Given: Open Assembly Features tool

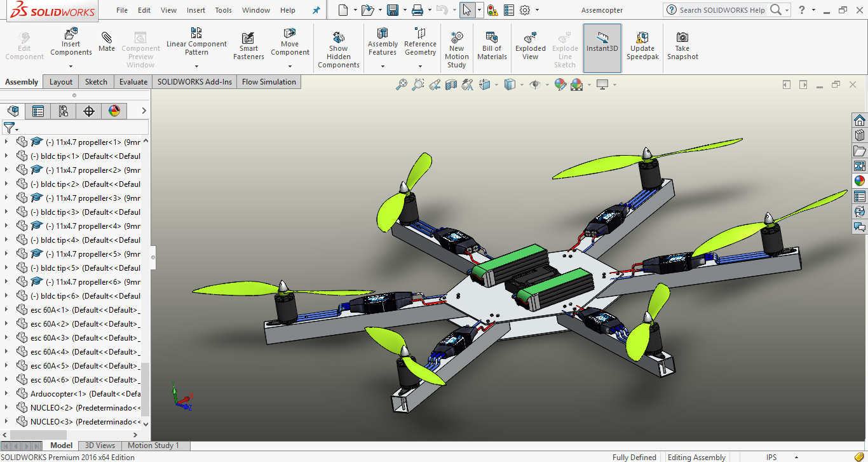Looking at the screenshot, I should 383,42.
